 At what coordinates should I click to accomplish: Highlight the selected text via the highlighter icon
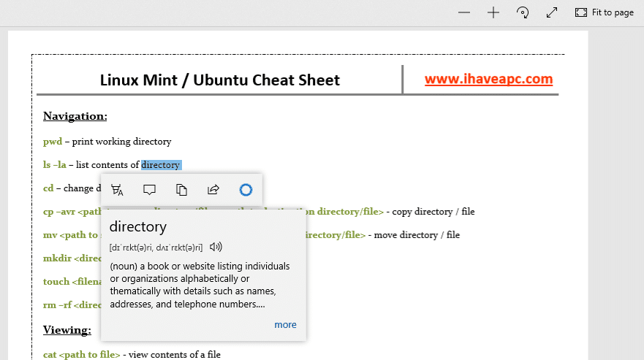pos(117,190)
